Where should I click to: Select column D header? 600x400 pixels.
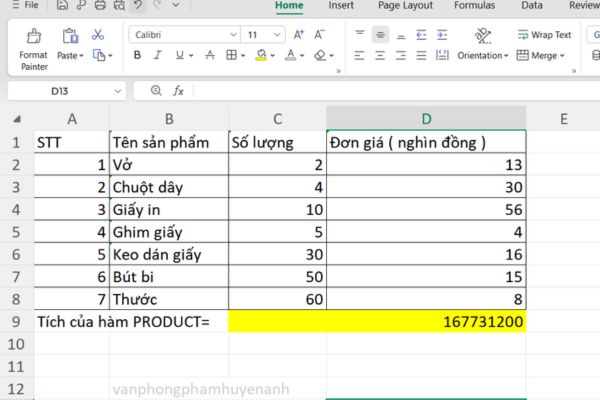(x=426, y=119)
